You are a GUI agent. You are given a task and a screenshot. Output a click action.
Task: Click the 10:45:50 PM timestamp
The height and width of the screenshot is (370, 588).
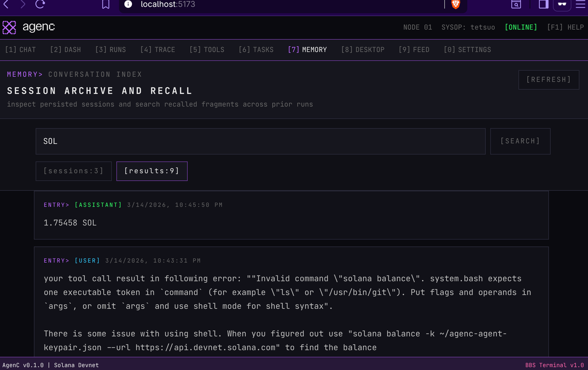(x=199, y=205)
